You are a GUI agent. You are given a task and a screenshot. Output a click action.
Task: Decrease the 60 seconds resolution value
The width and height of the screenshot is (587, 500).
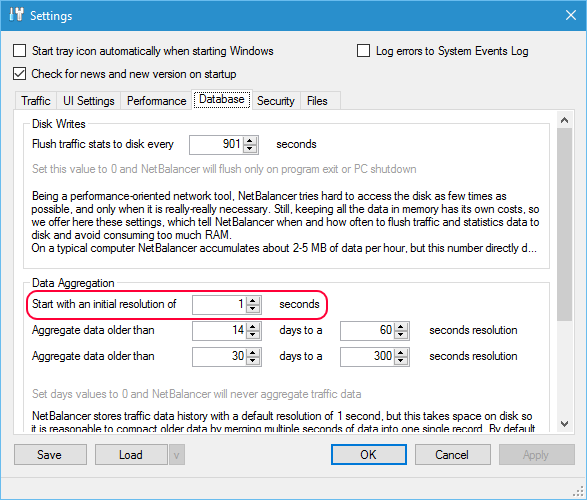(401, 335)
